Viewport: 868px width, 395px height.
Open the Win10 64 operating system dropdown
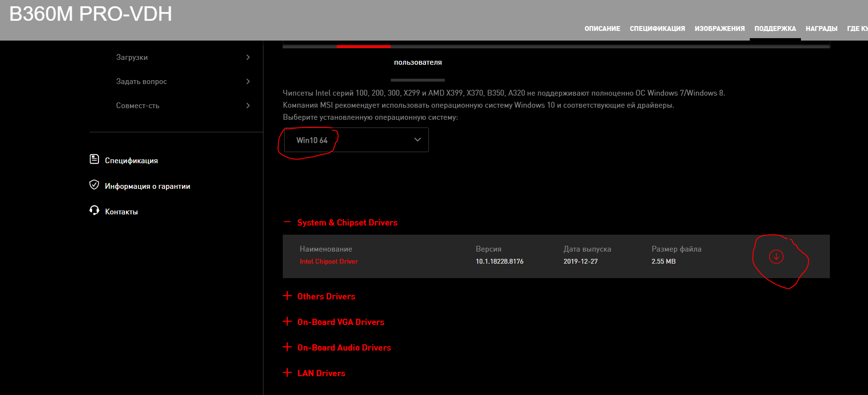tap(356, 140)
